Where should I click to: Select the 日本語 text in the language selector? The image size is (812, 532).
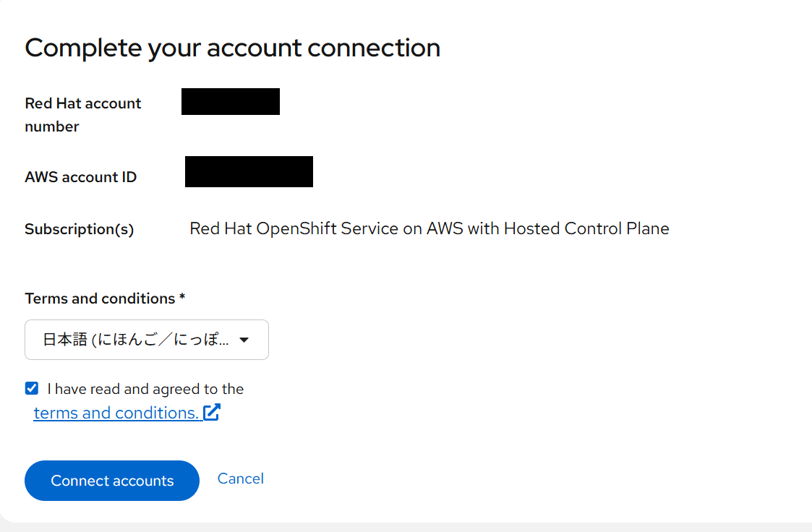coord(65,340)
